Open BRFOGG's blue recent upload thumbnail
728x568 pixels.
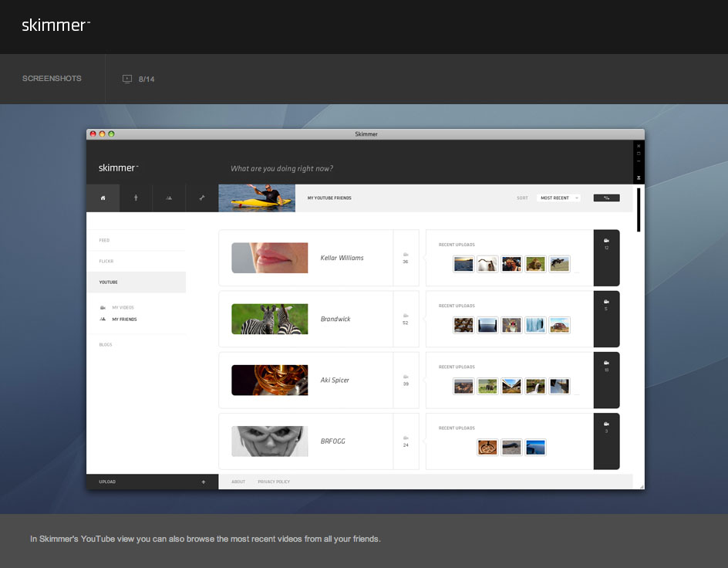(535, 448)
